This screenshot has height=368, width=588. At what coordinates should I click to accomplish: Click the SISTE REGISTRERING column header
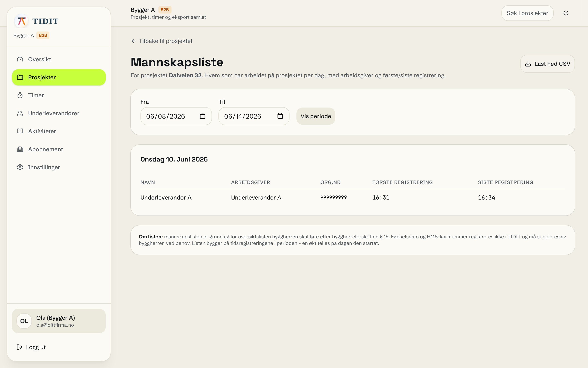coord(505,182)
